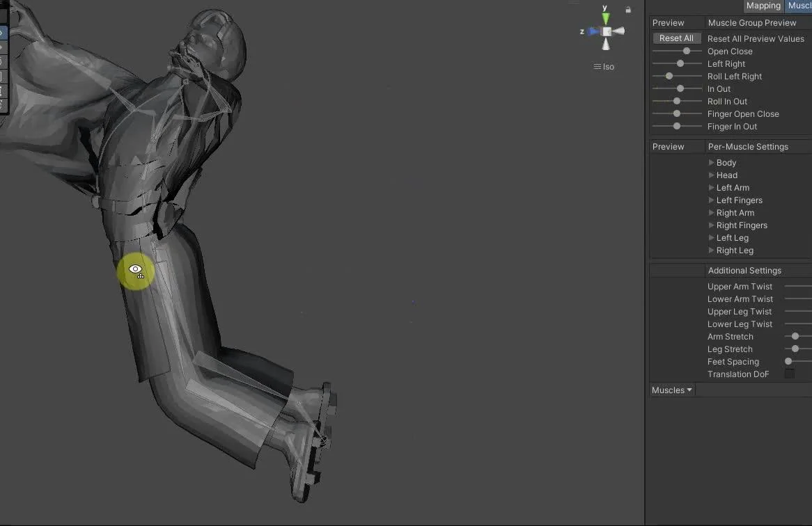Switch to the Mapping tab
Viewport: 812px width, 526px height.
(x=763, y=6)
